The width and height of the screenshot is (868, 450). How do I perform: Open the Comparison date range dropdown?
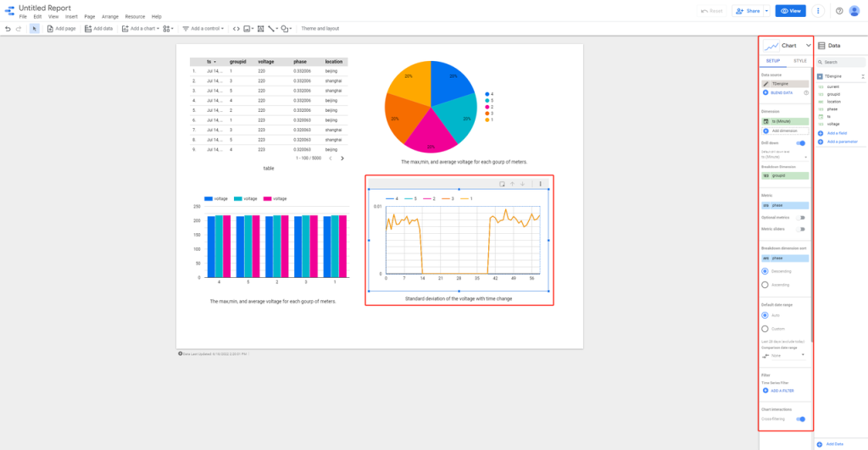point(784,355)
